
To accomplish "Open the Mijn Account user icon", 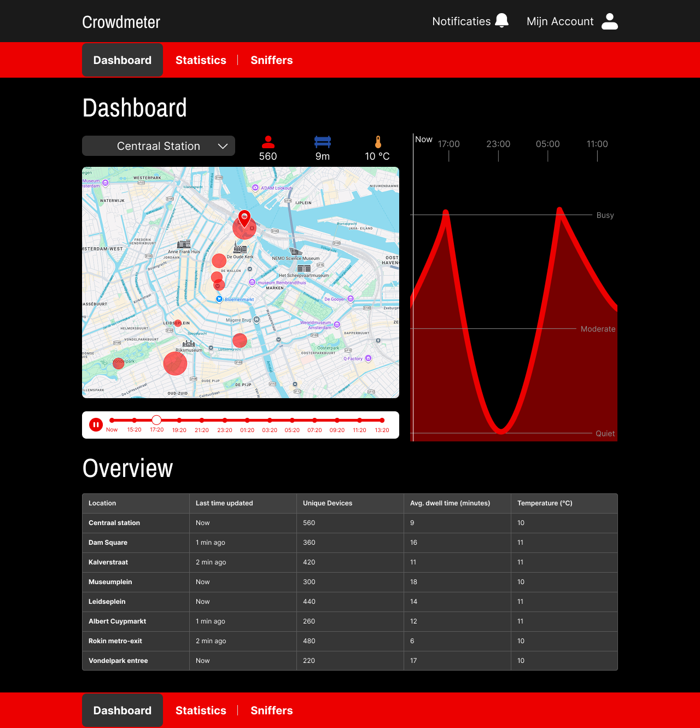I will (609, 21).
